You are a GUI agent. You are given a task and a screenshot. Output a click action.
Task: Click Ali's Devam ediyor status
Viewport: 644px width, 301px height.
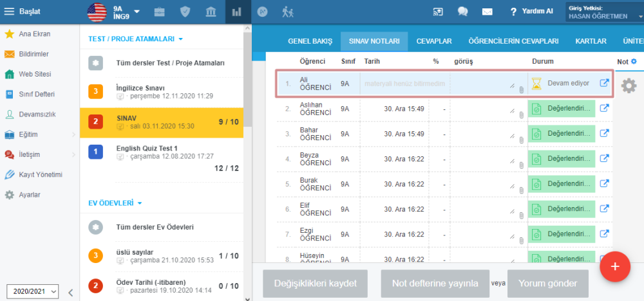click(x=562, y=83)
